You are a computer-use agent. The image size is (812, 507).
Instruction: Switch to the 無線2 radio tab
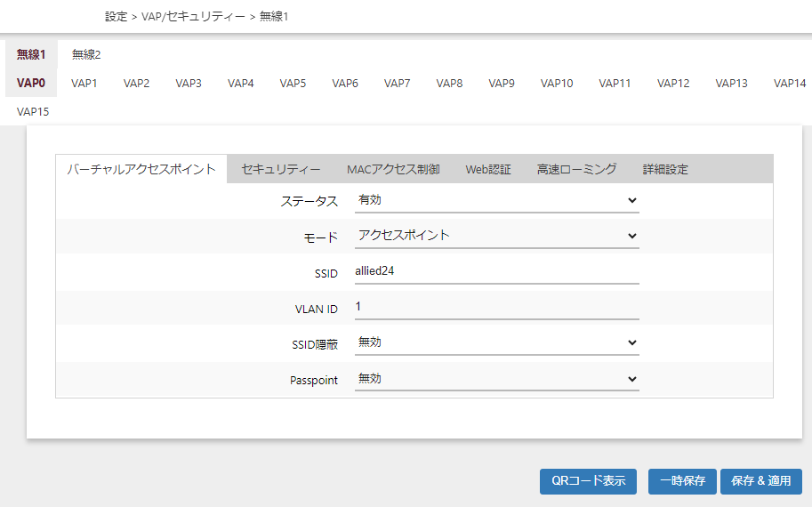coord(86,54)
